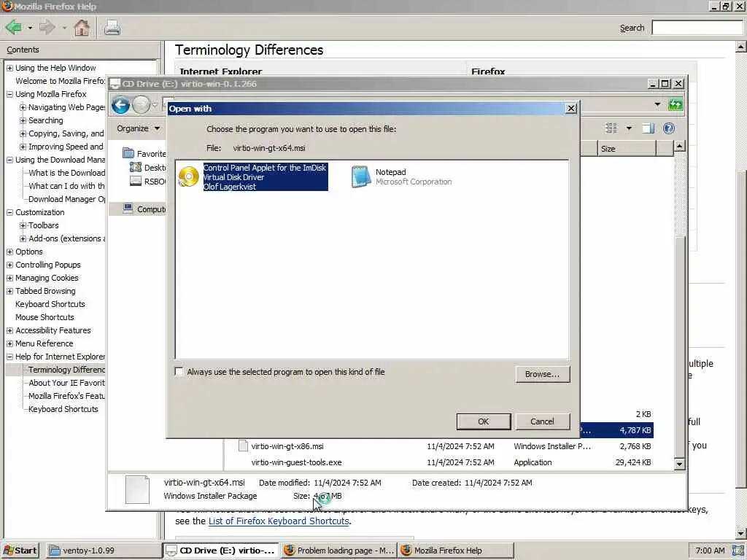Select the Notepad program icon
The width and height of the screenshot is (747, 560).
[360, 176]
